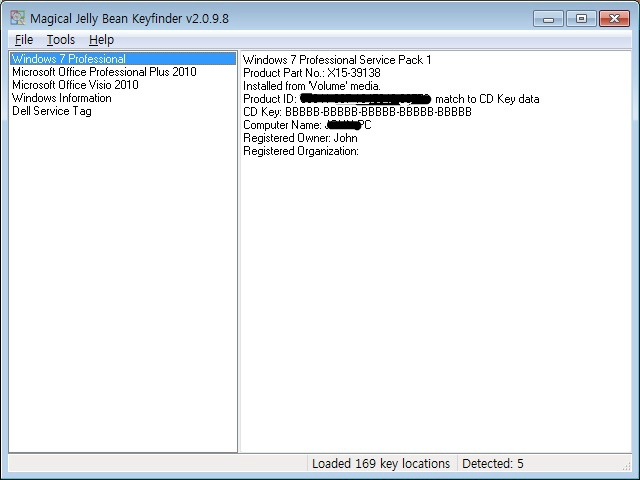
Task: Select Windows Information entry
Action: (62, 98)
